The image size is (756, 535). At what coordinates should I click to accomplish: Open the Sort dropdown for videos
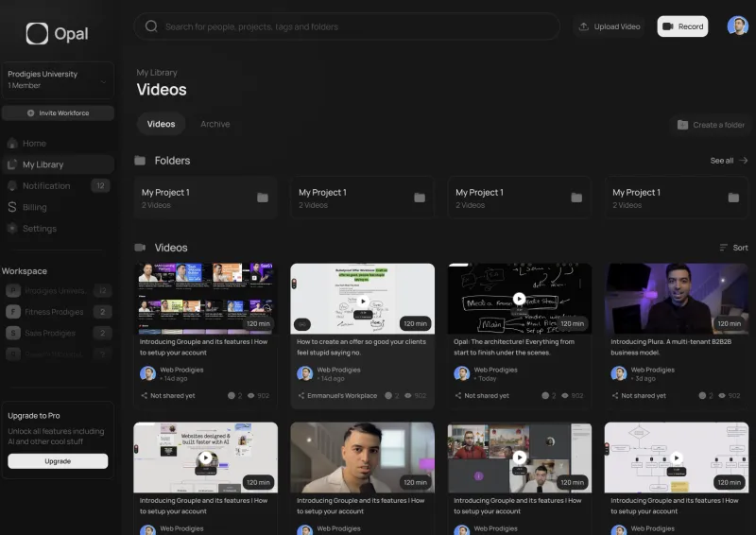pos(734,248)
